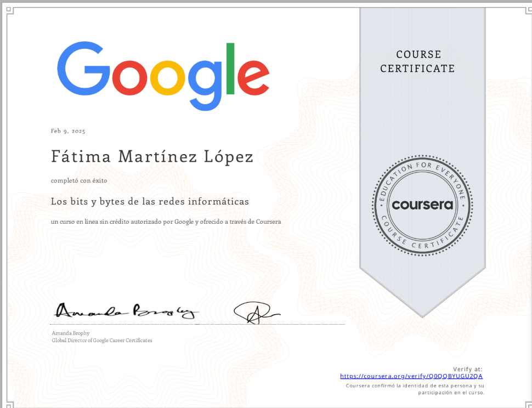532x408 pixels.
Task: Click 'Global Director of Google Career Certificates'
Action: (102, 341)
